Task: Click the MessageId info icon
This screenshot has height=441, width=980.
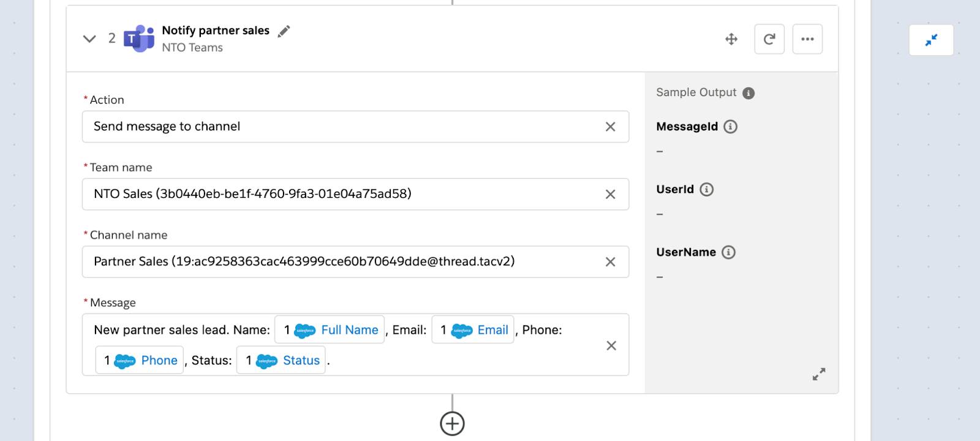Action: [x=730, y=127]
